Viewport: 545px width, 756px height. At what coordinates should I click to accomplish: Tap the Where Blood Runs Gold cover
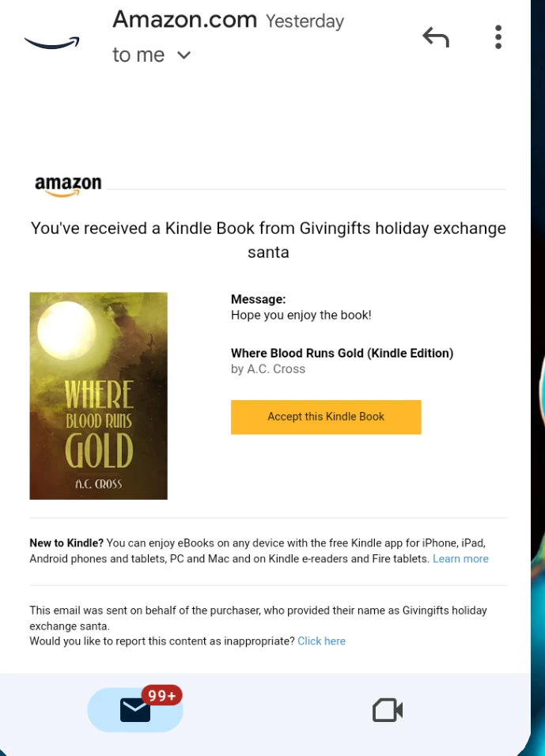pos(98,396)
